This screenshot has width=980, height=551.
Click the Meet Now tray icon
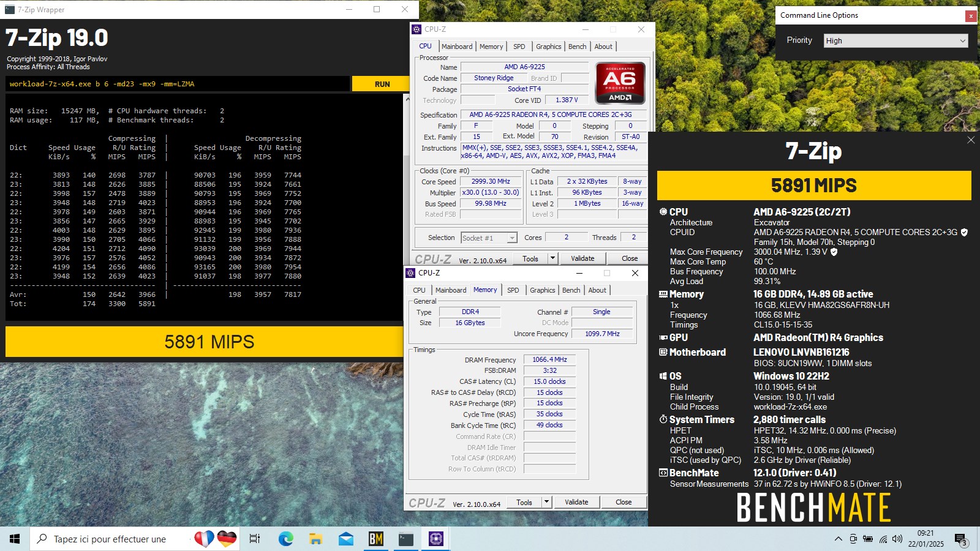point(853,539)
